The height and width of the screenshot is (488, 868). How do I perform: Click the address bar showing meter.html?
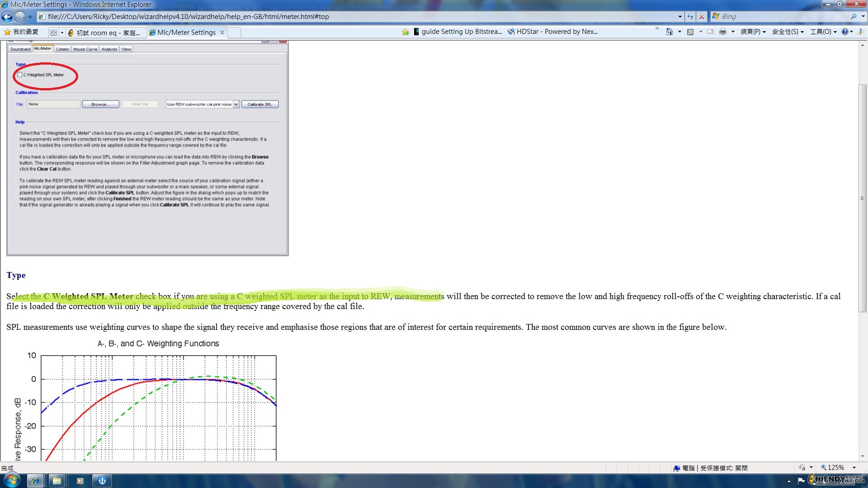tap(357, 17)
